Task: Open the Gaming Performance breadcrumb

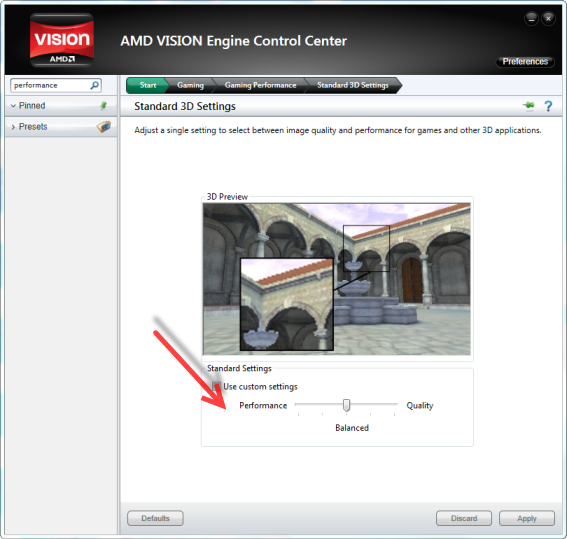Action: coord(260,85)
